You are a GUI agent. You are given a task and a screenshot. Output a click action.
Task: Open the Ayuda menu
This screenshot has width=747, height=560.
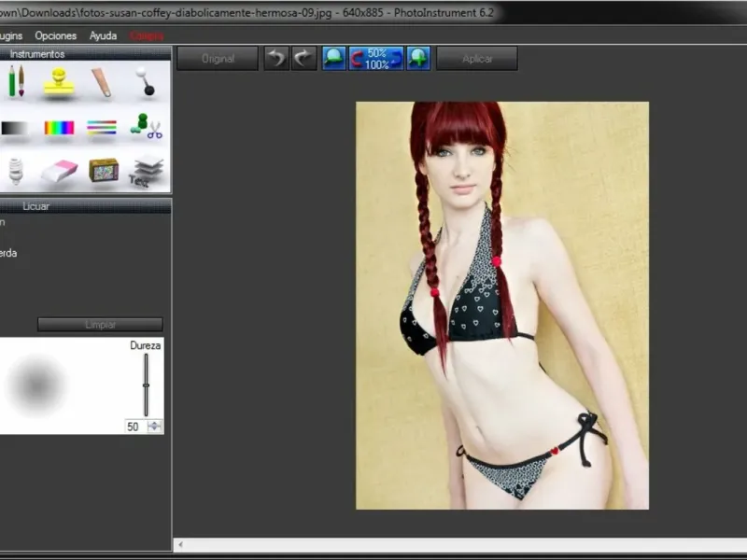(x=103, y=35)
